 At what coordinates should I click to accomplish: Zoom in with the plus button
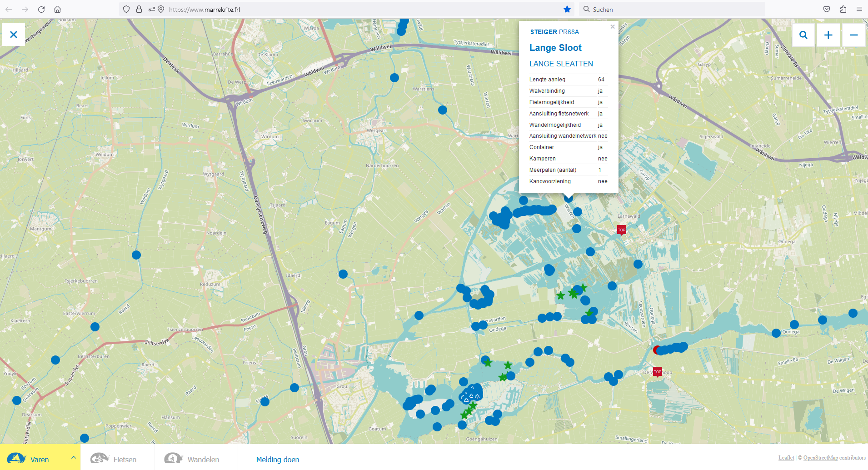pyautogui.click(x=828, y=35)
